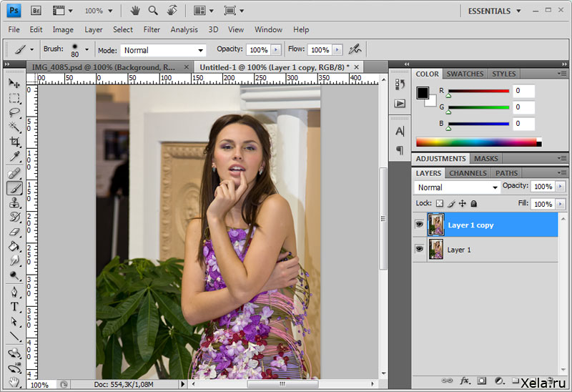Screen dimensions: 572x392
Task: Select the Lasso tool
Action: 14,112
